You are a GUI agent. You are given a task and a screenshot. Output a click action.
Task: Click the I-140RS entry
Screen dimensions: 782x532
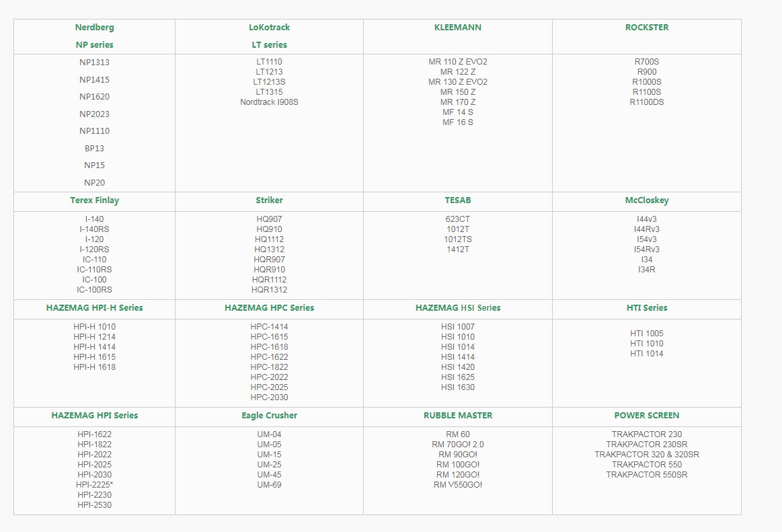tap(94, 229)
